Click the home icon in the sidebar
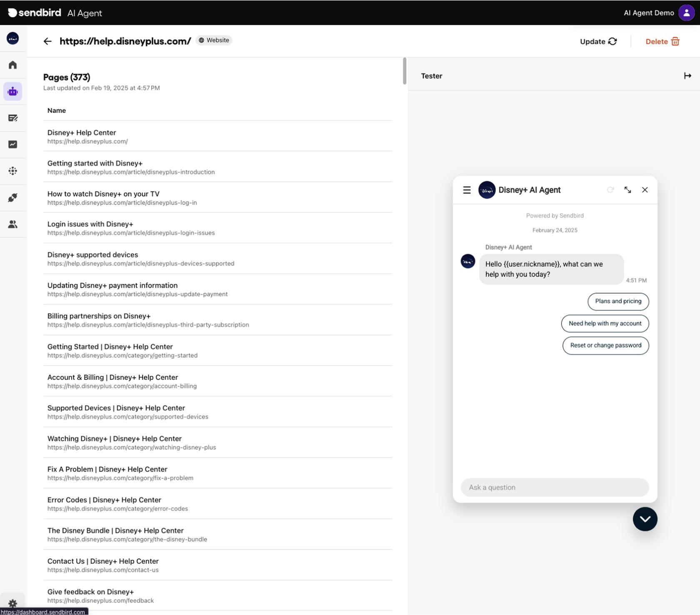The width and height of the screenshot is (700, 615). [13, 65]
